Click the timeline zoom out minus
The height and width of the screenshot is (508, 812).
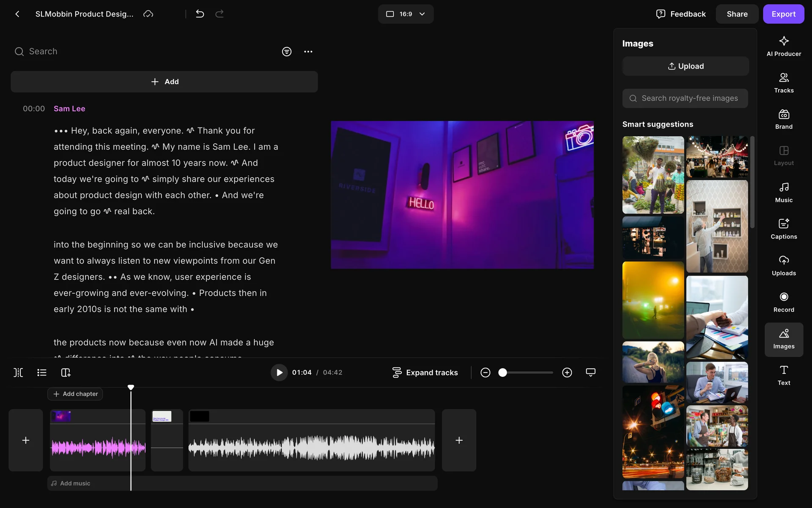(x=486, y=373)
